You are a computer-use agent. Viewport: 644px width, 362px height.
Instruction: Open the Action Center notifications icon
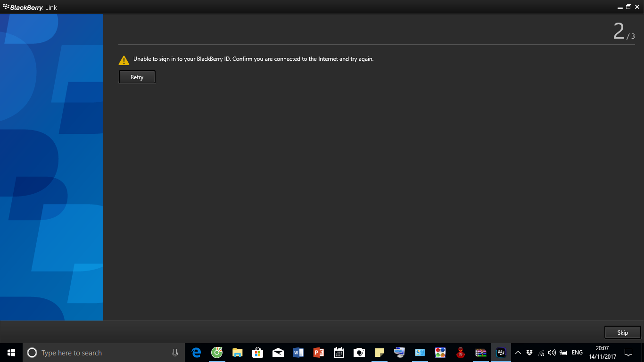click(x=628, y=353)
